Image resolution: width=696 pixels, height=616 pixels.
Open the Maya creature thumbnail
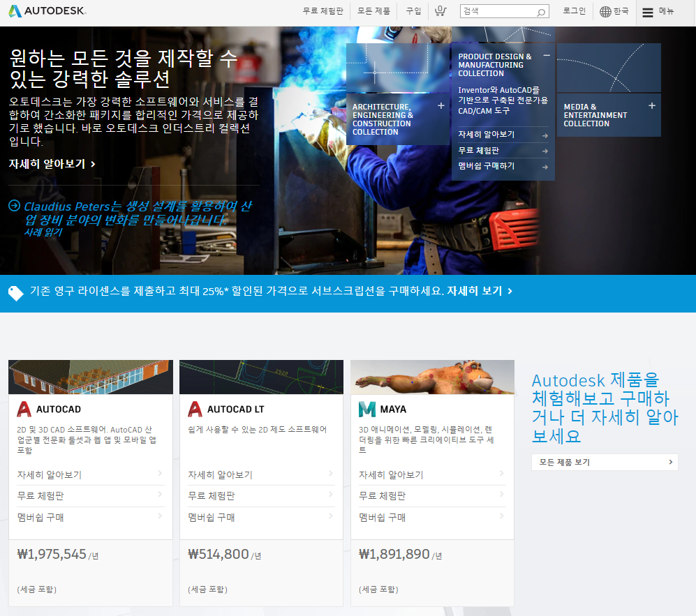432,377
